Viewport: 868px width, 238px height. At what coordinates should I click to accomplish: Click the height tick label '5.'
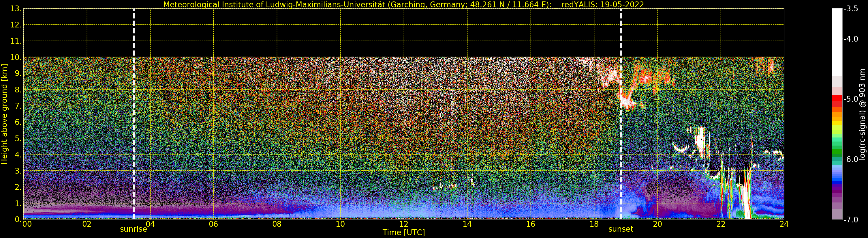point(18,138)
